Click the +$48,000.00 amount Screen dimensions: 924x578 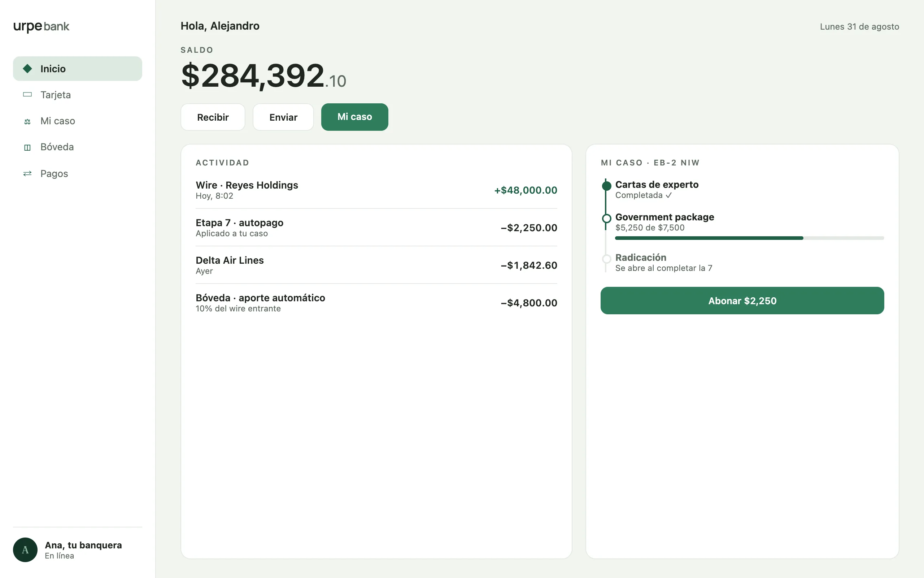point(526,190)
